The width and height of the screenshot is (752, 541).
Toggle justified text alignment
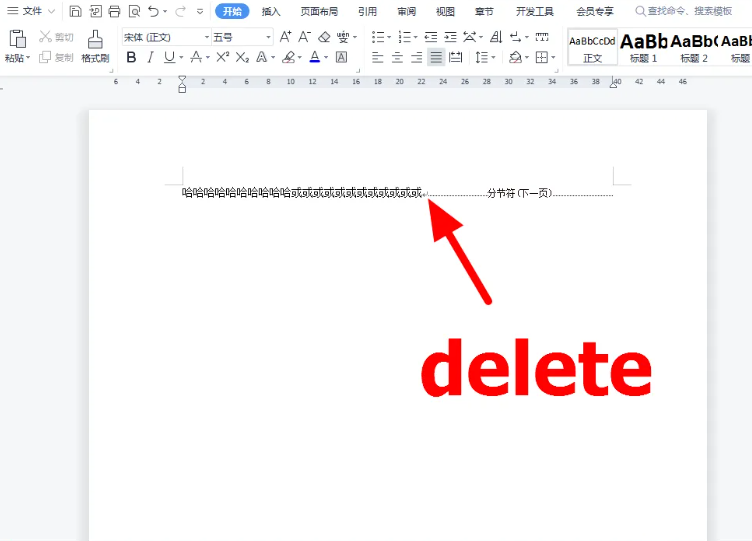pyautogui.click(x=436, y=58)
